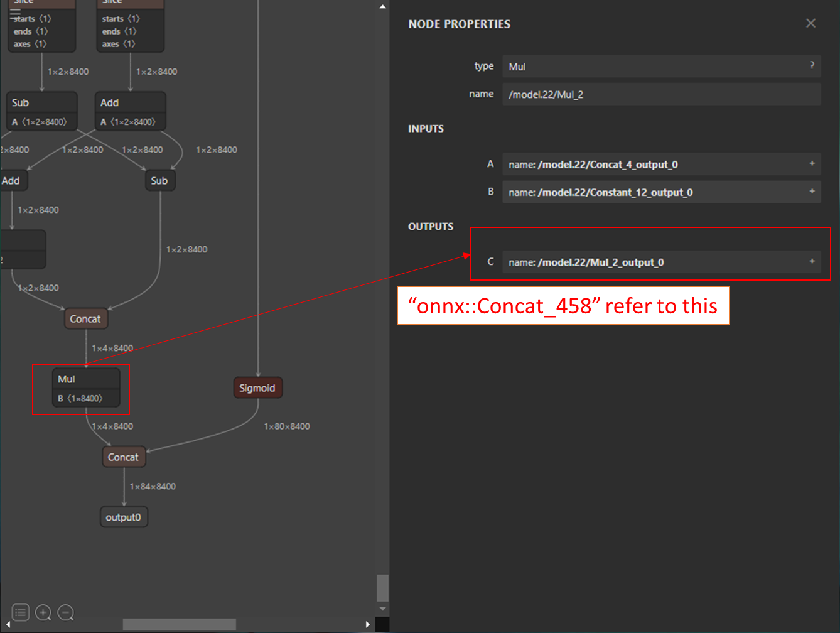The height and width of the screenshot is (633, 840).
Task: Click the 1×80×8400 edge label
Action: (x=287, y=426)
